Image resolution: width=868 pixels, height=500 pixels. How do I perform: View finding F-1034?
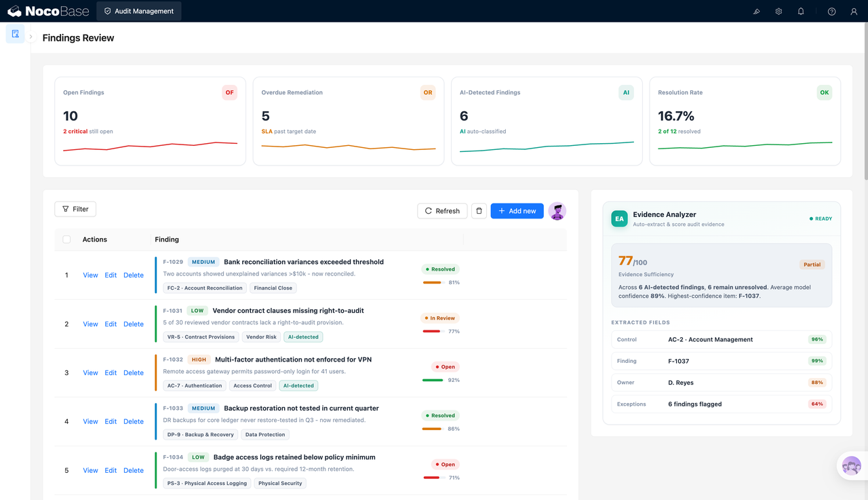(x=90, y=471)
